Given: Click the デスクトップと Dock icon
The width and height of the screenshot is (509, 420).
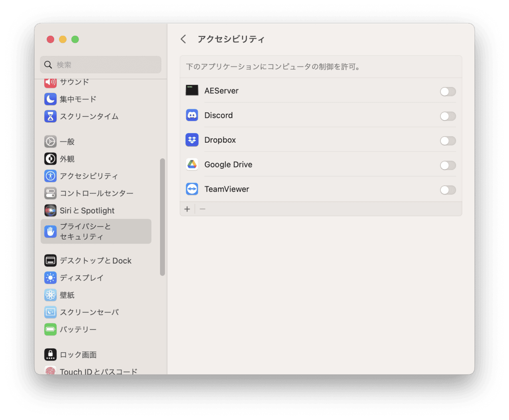Looking at the screenshot, I should 51,260.
